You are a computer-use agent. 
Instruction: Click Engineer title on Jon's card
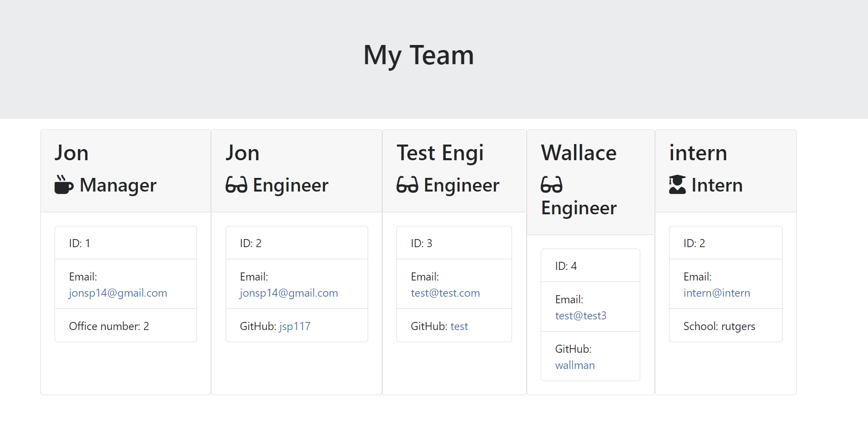point(290,185)
